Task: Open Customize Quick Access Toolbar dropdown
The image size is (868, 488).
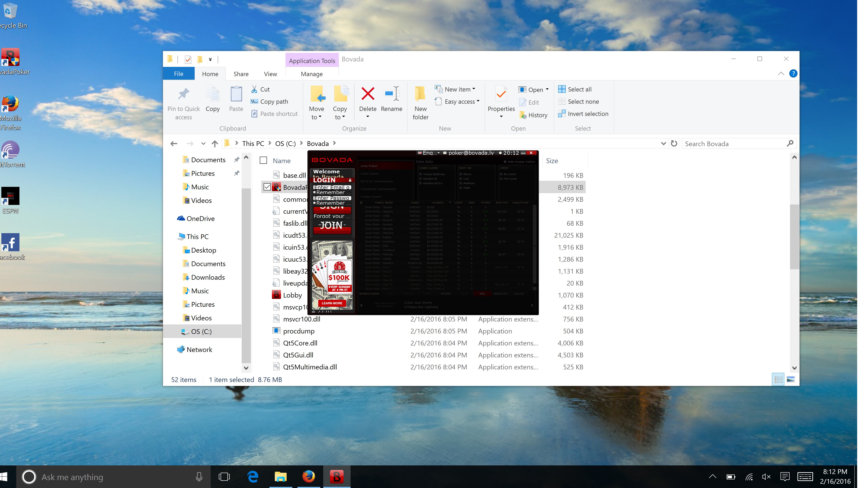Action: pyautogui.click(x=210, y=60)
